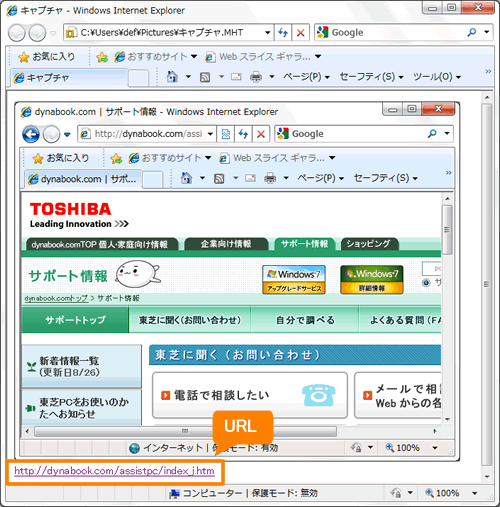Click the outer address bar field
This screenshot has height=507, width=500.
pos(168,32)
